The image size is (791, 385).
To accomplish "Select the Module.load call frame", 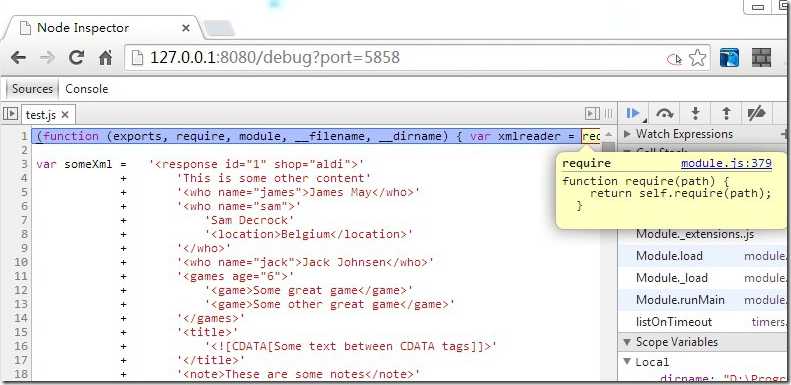I will coord(702,256).
